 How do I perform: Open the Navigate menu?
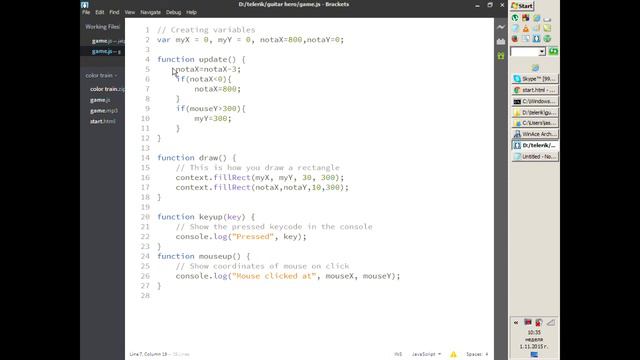pos(151,12)
